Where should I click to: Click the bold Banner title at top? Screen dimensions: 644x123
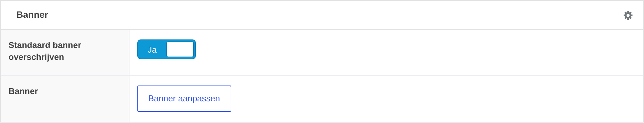coord(32,15)
